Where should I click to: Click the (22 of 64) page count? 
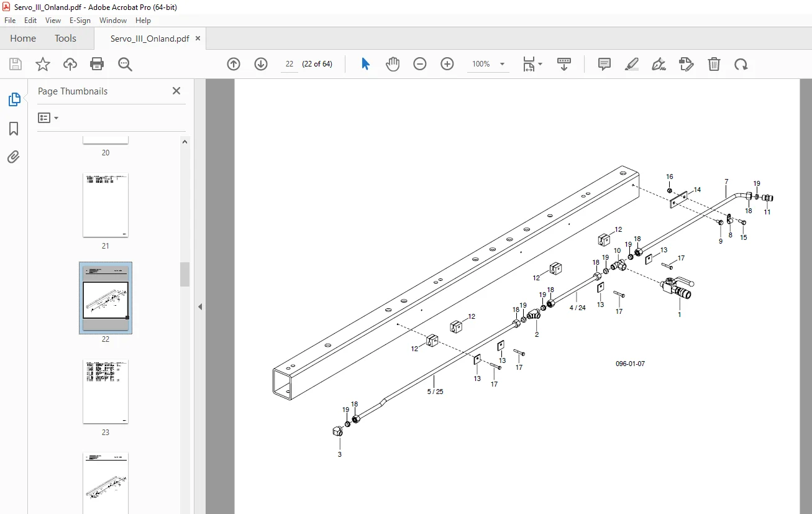click(x=317, y=64)
